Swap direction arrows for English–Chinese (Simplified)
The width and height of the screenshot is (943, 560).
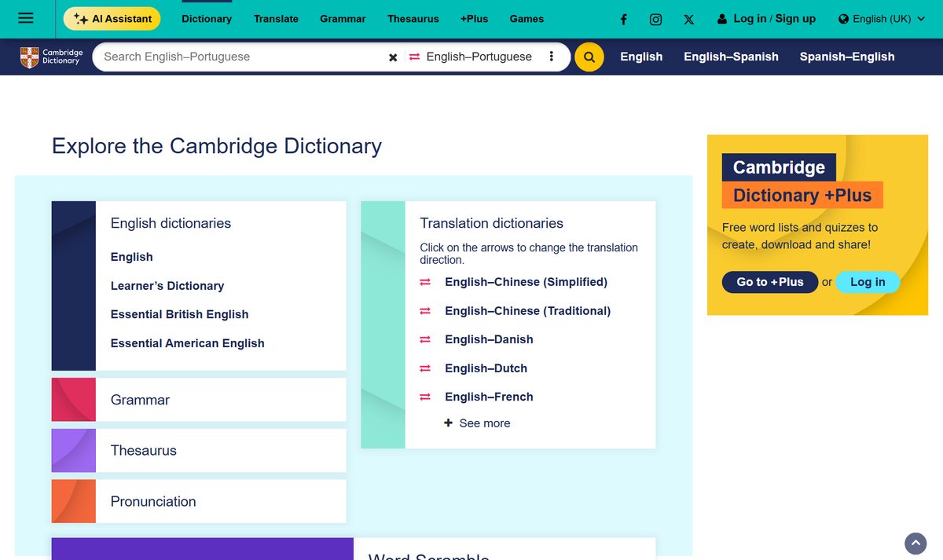point(425,282)
